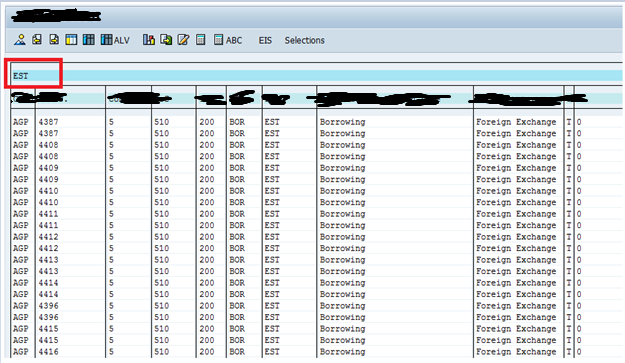The height and width of the screenshot is (363, 625).
Task: Click the blue grid columns icon
Action: point(88,39)
